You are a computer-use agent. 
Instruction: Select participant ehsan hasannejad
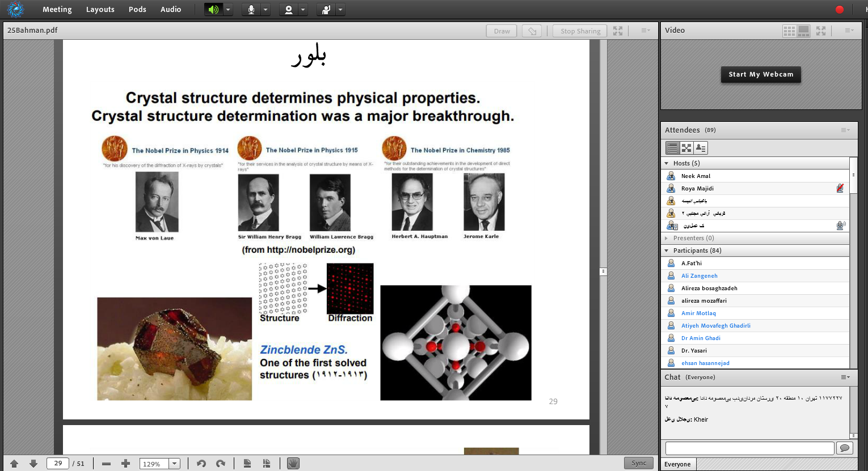pos(756,363)
